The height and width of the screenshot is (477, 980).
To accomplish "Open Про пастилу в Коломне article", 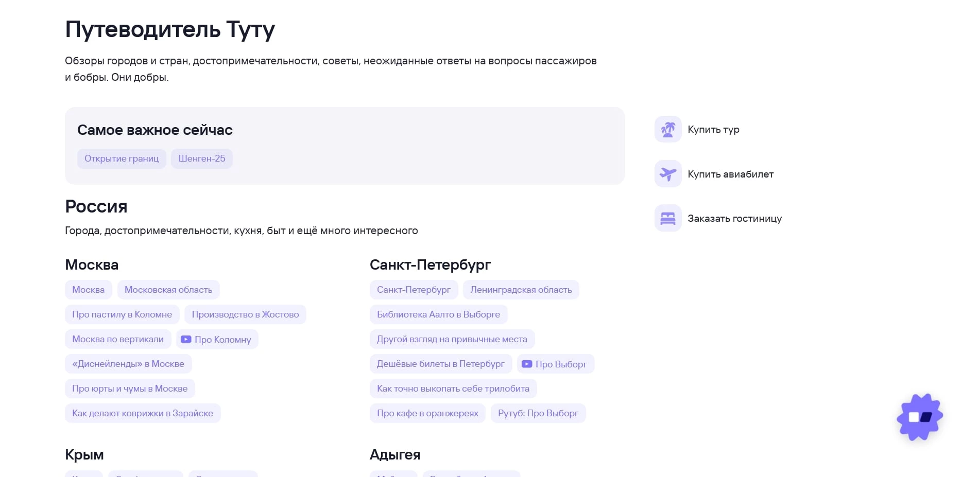I will tap(122, 314).
